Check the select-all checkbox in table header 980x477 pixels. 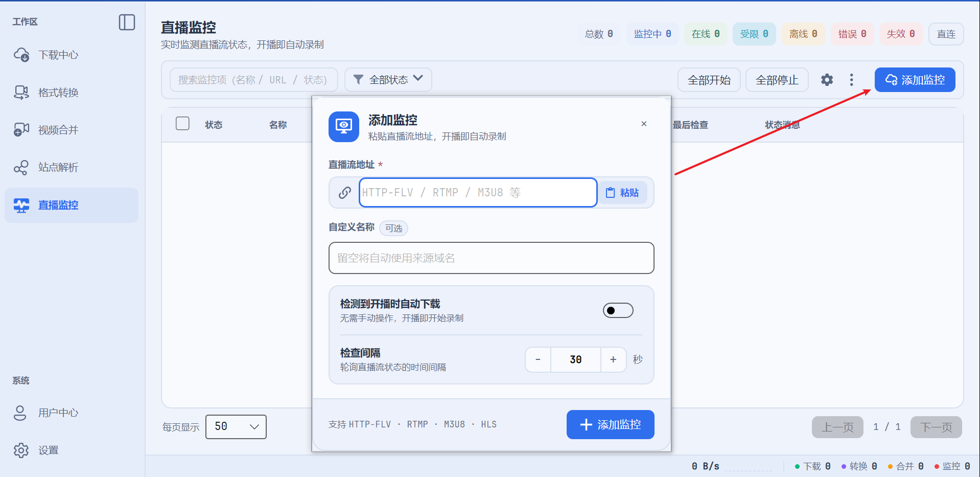click(x=182, y=124)
